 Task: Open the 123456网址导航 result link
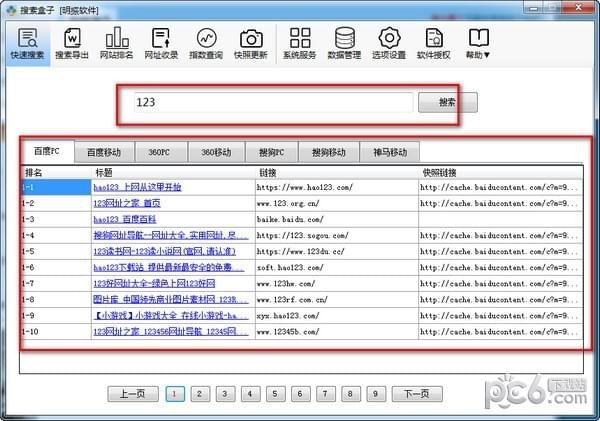click(171, 332)
